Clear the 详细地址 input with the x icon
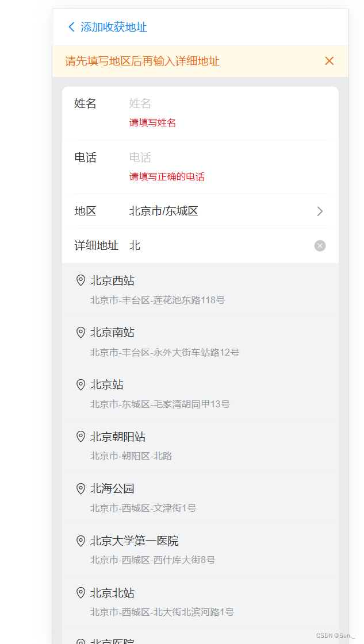This screenshot has width=364, height=644. (x=320, y=246)
